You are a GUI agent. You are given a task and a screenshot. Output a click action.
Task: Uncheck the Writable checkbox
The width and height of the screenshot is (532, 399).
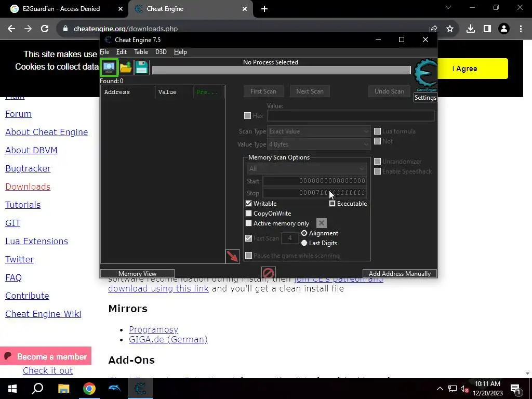[x=249, y=204]
